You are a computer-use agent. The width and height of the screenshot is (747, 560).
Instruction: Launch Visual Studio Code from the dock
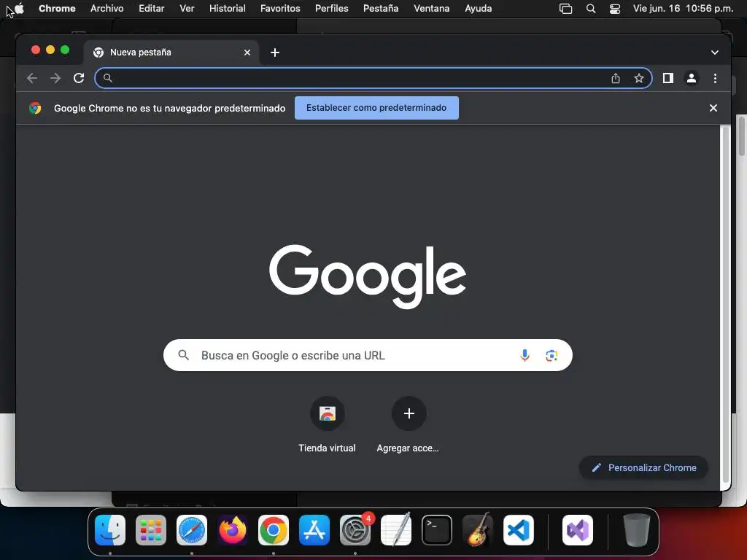[x=519, y=530]
